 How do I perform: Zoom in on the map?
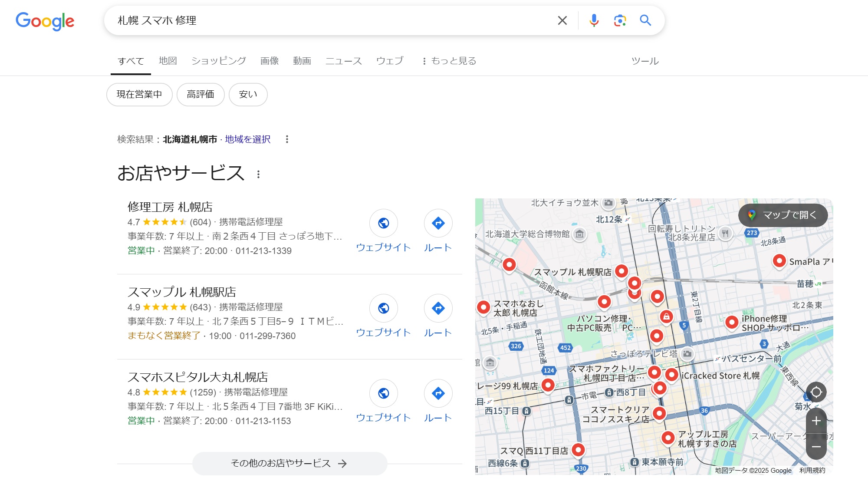tap(816, 421)
